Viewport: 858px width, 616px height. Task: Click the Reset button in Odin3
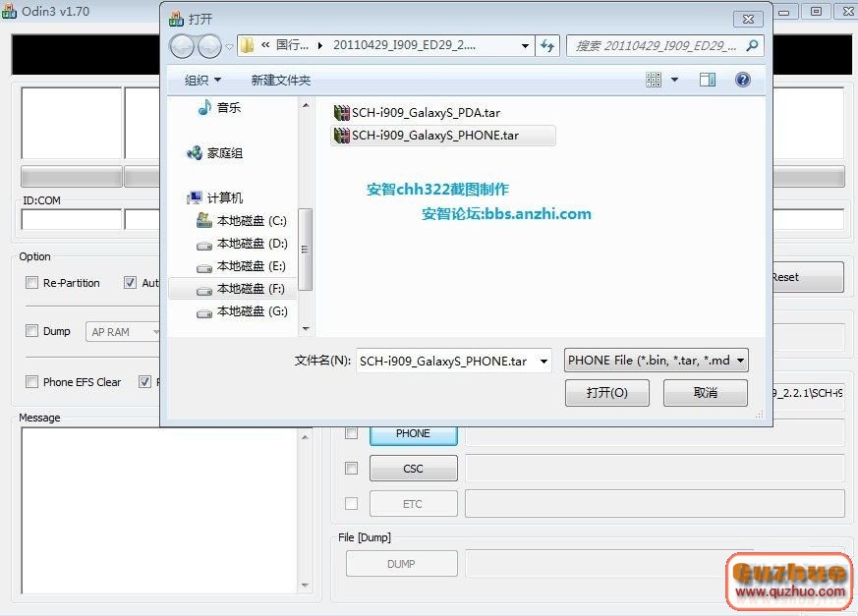pos(808,277)
